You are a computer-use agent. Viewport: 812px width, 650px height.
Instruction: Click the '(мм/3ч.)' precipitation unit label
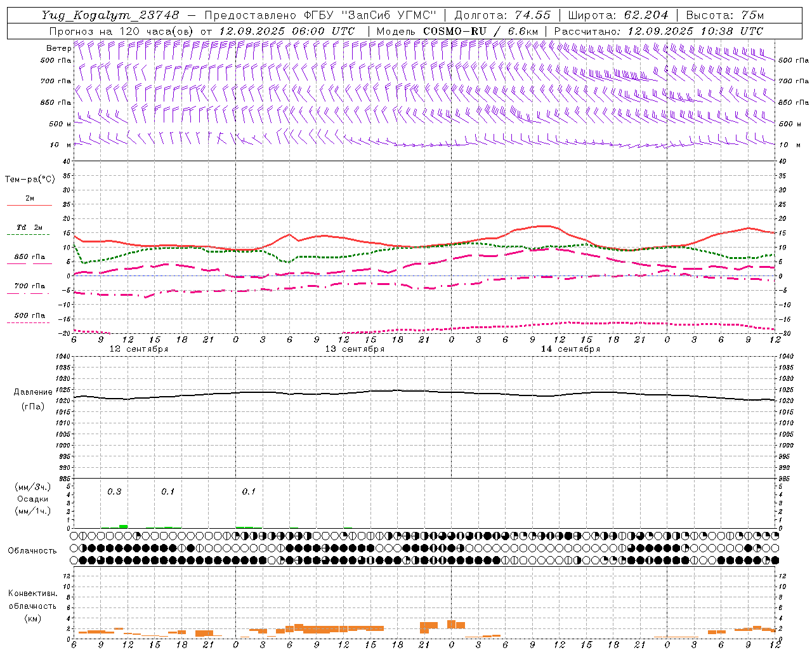(x=33, y=486)
